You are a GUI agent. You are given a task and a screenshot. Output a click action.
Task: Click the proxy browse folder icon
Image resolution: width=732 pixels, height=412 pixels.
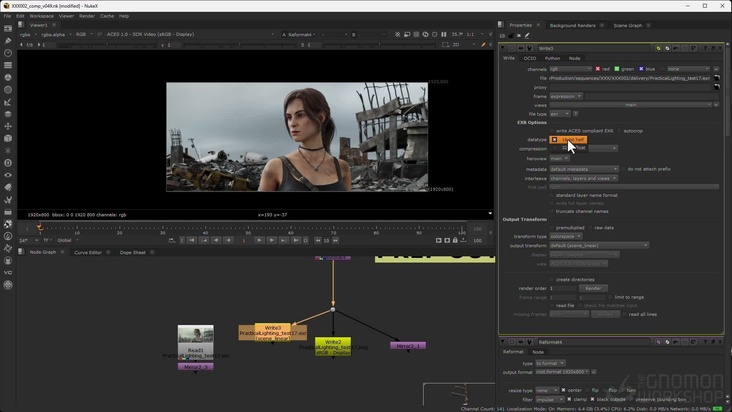(717, 87)
